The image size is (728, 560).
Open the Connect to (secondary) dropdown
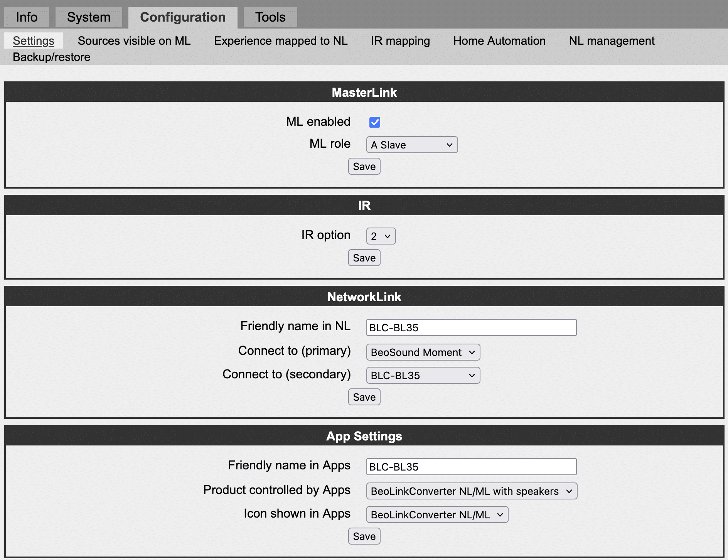[x=423, y=375]
